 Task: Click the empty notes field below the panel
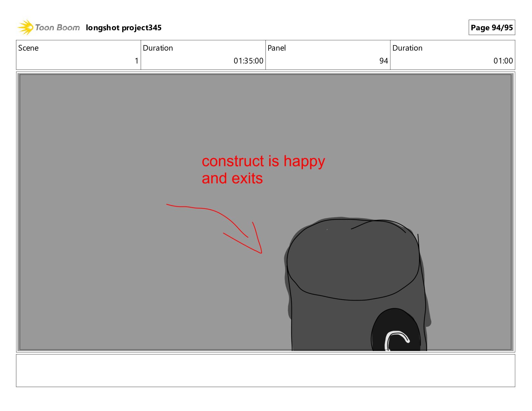[265, 370]
